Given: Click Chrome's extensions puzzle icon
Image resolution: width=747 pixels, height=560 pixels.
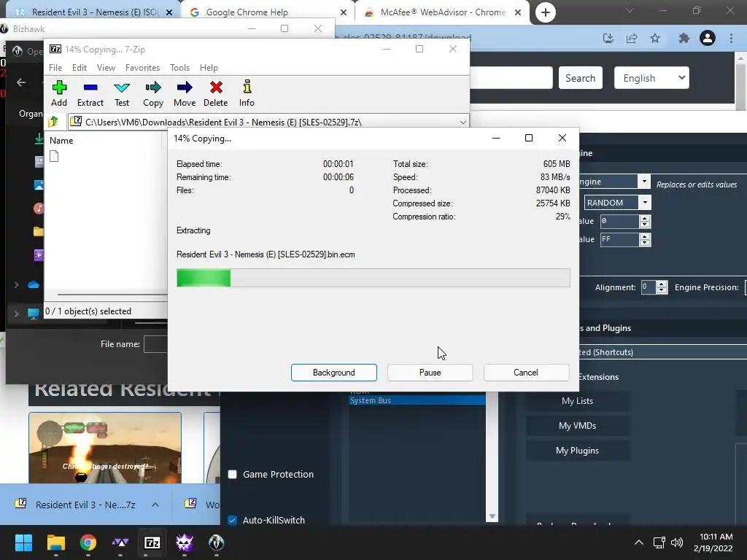Looking at the screenshot, I should point(684,38).
